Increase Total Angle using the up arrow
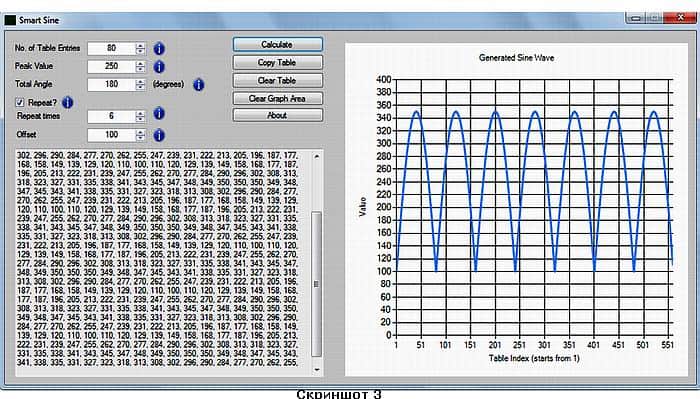This screenshot has height=399, width=700. (140, 82)
